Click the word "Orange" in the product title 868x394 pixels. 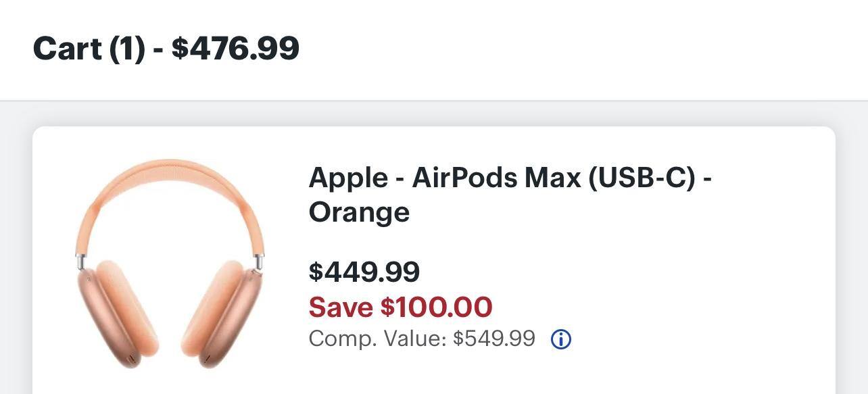tap(359, 212)
